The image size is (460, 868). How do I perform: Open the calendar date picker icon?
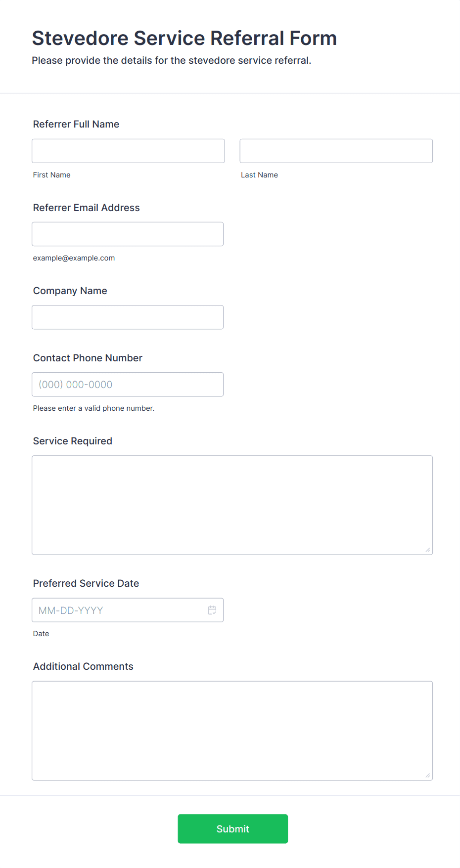212,610
